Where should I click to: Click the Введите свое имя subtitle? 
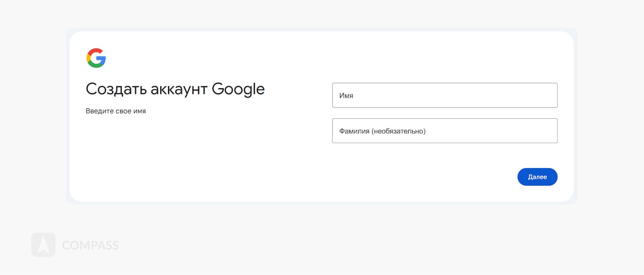116,111
